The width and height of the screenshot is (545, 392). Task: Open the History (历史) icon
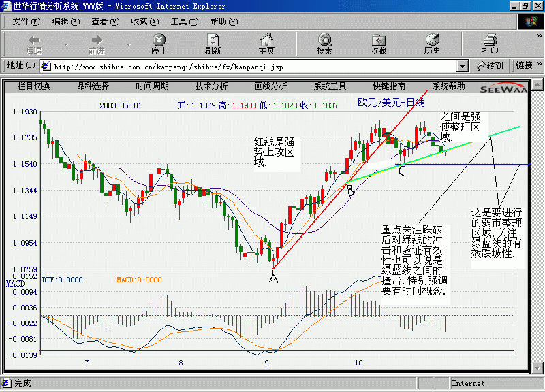click(x=433, y=39)
